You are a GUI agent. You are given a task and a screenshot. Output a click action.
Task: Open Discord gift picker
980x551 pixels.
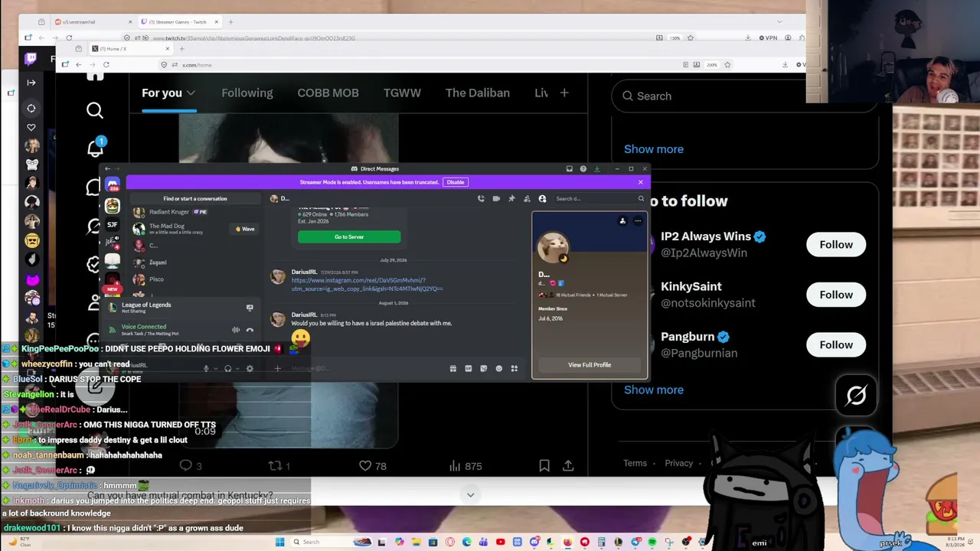coord(453,368)
